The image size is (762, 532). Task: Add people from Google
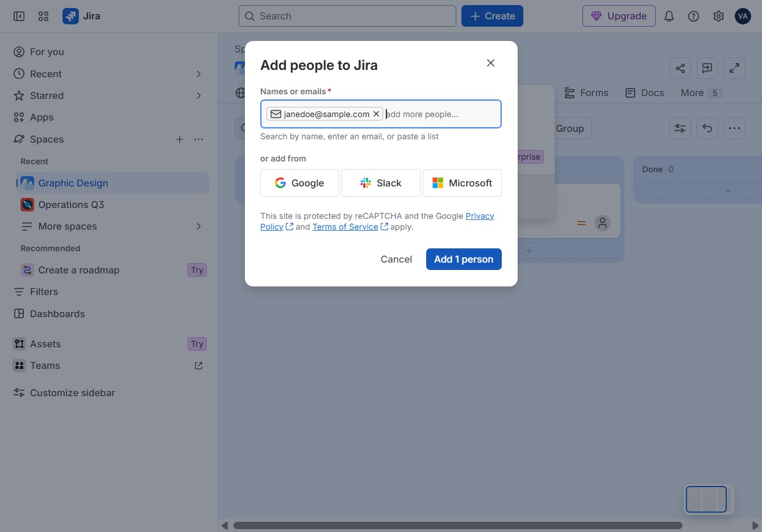point(299,183)
